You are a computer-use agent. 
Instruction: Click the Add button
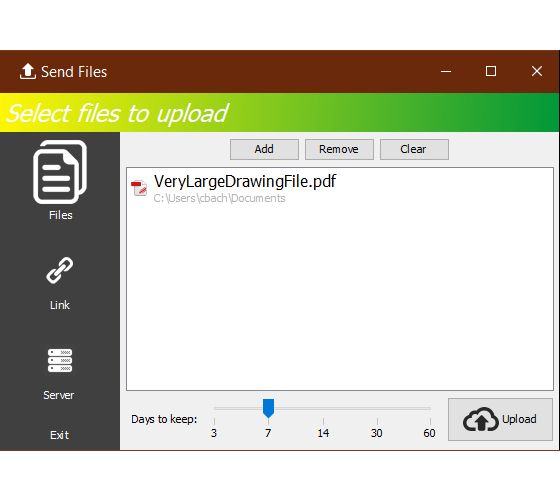264,149
